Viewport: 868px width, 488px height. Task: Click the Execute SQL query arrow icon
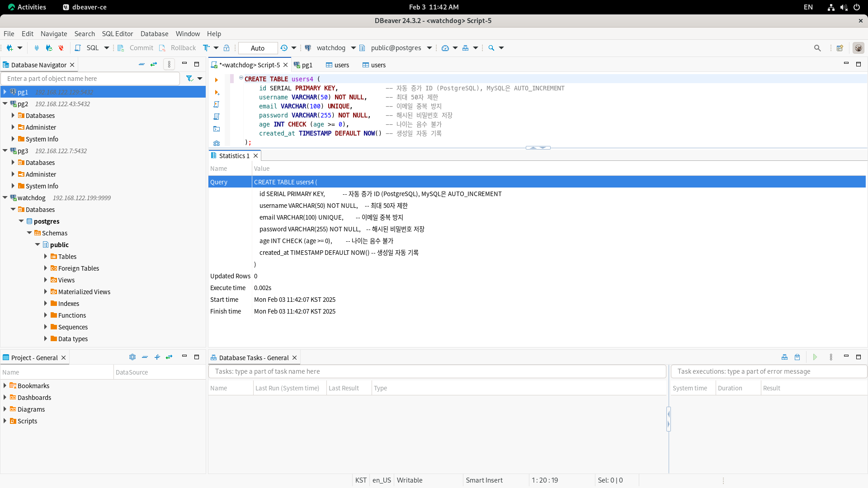(x=217, y=80)
